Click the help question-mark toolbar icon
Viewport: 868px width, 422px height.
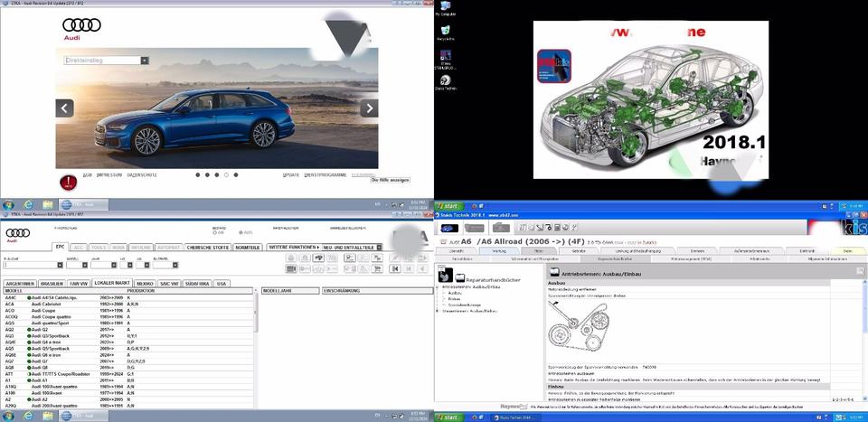[574, 228]
